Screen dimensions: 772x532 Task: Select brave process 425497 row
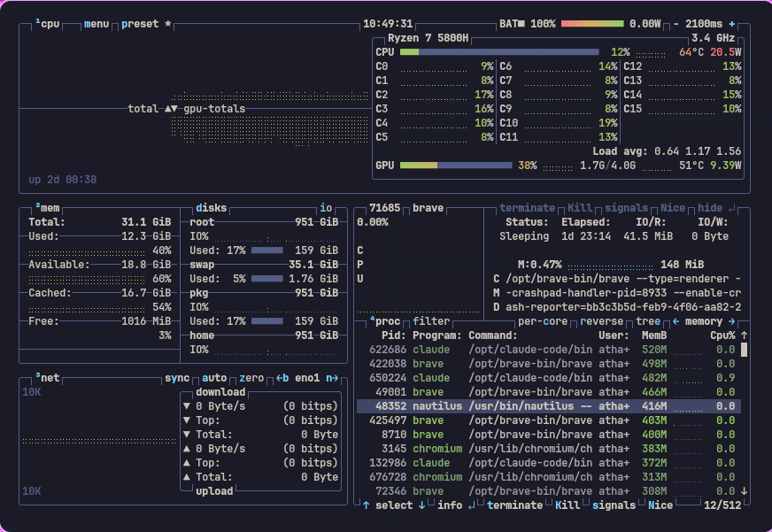549,420
